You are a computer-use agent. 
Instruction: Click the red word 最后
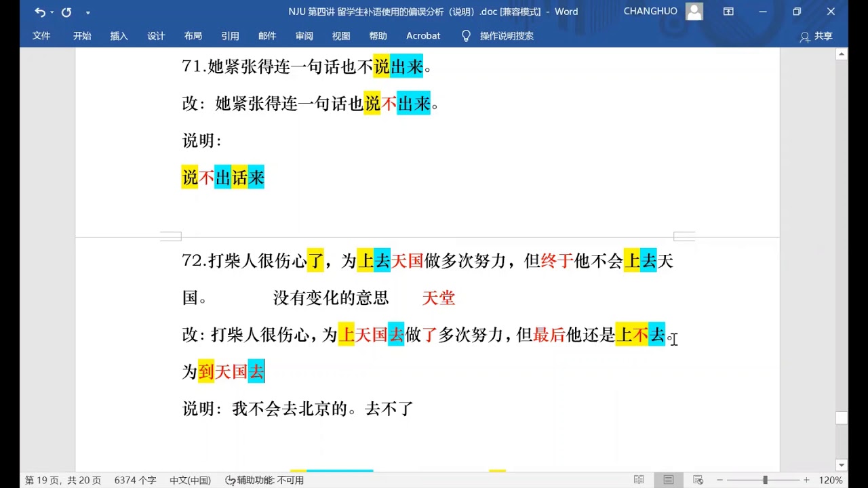(549, 334)
